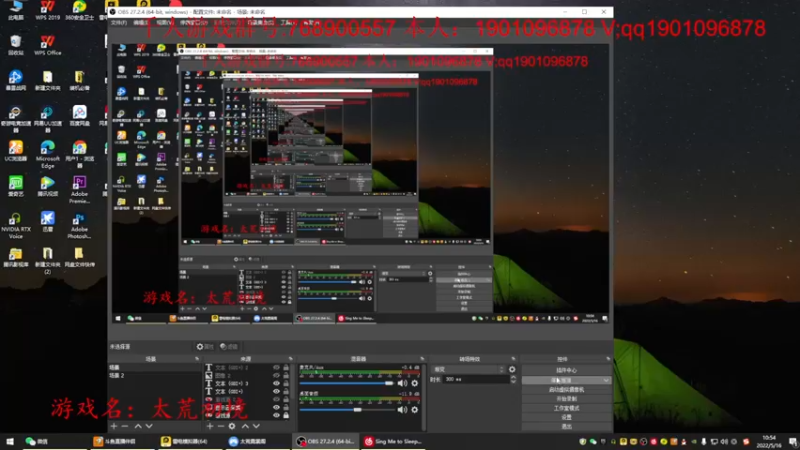
Task: Open the 视图 menu
Action: click(164, 23)
